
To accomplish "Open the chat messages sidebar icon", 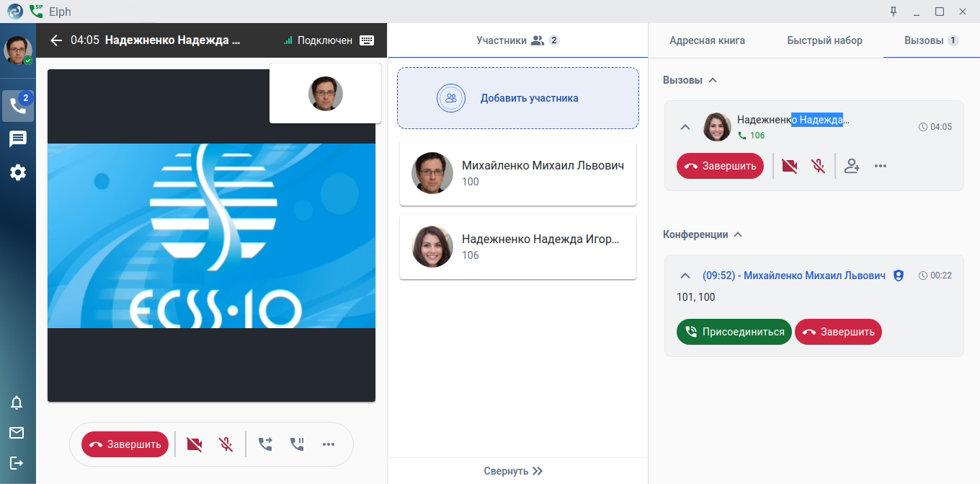I will tap(18, 139).
